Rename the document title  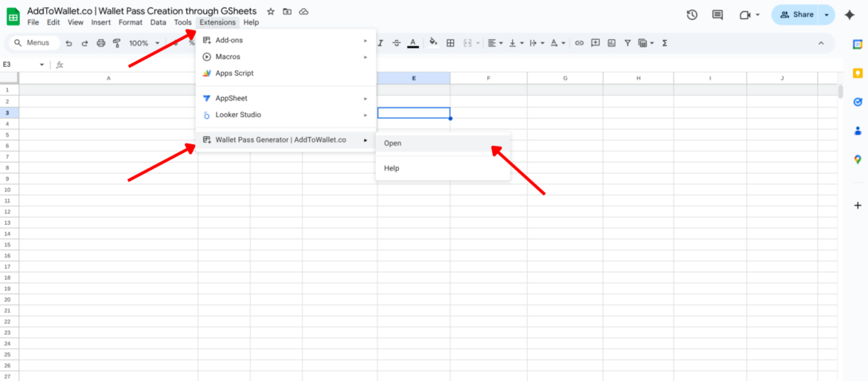142,11
